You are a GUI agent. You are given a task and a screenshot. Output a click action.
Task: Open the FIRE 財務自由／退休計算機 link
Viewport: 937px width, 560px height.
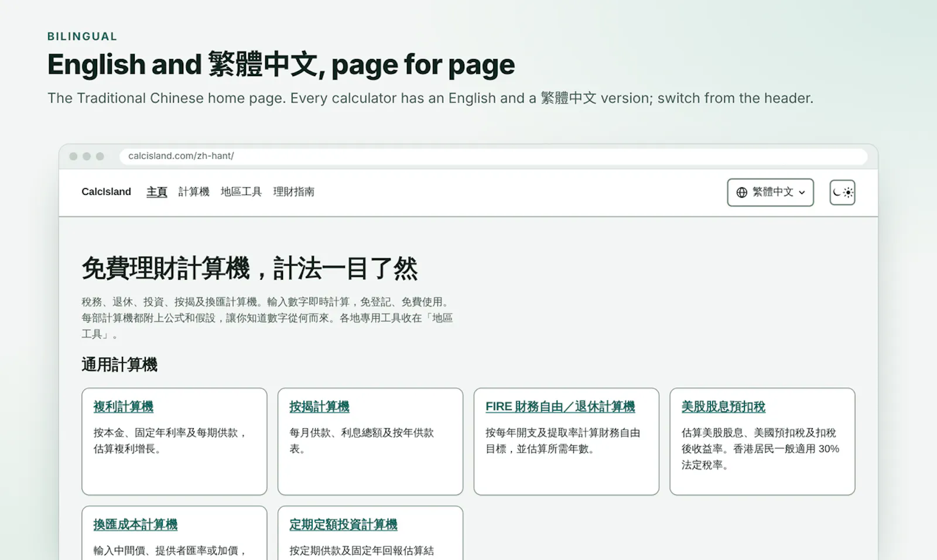[560, 407]
